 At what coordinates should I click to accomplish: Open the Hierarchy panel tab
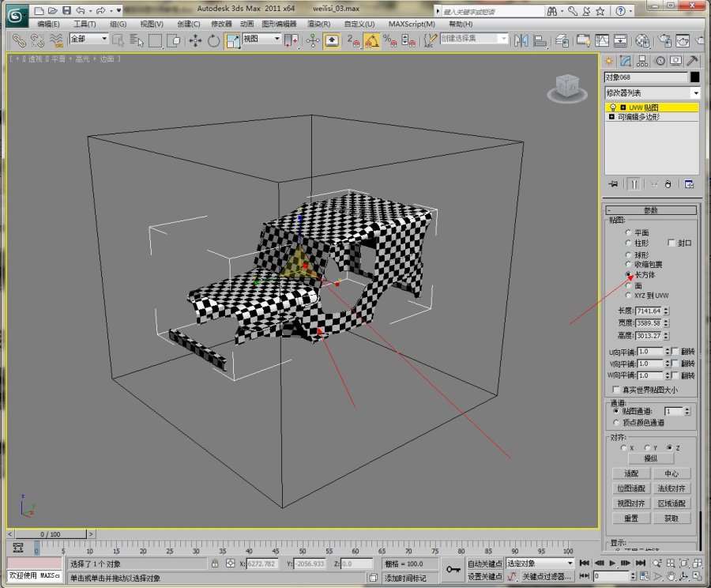click(x=641, y=61)
